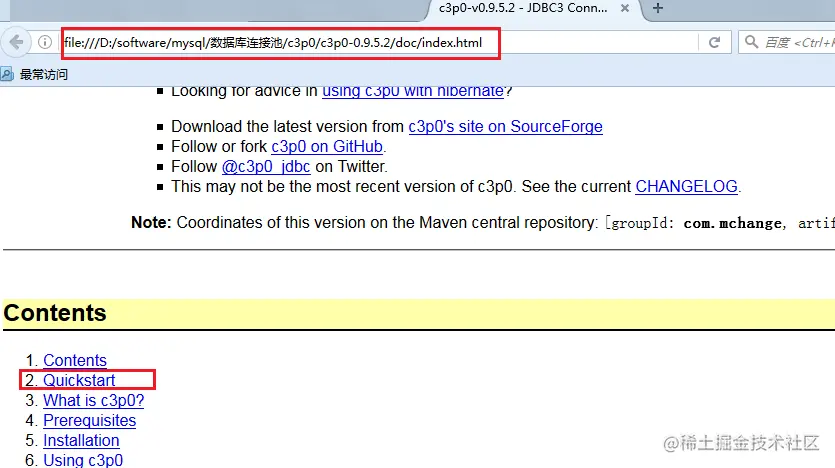The height and width of the screenshot is (468, 835).
Task: Open the CHANGELOG link
Action: (686, 187)
